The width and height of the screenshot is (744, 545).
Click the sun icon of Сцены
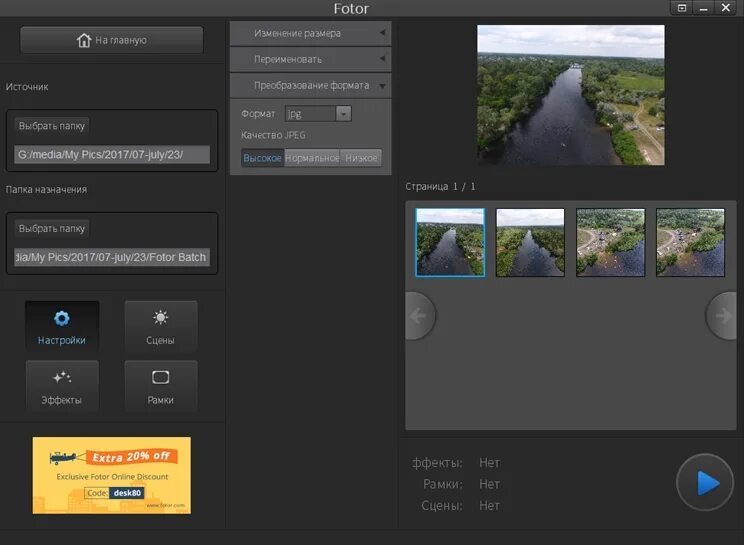pyautogui.click(x=160, y=317)
